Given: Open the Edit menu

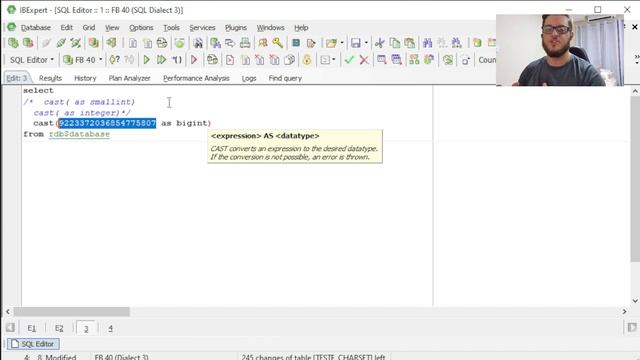Looking at the screenshot, I should pos(67,28).
